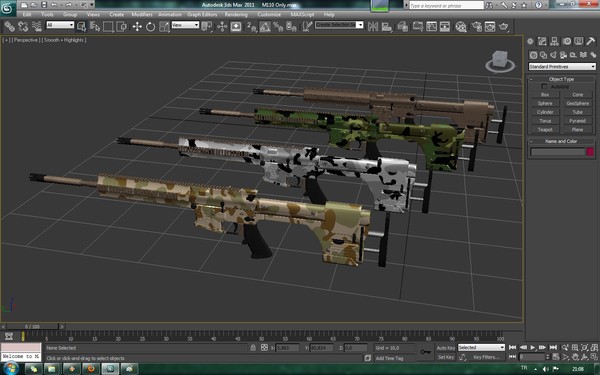Click the Box primitive button
Image resolution: width=600 pixels, height=375 pixels.
coord(545,95)
